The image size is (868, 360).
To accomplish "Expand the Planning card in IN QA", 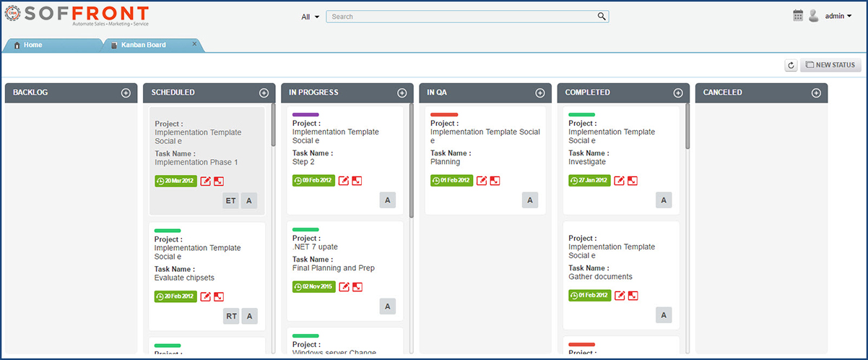I will click(x=495, y=180).
